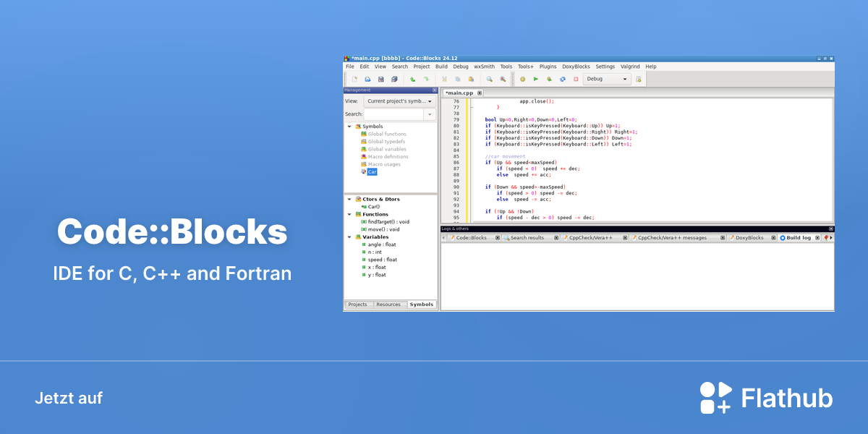This screenshot has width=868, height=434.
Task: Click the Rebuild toolbar icon
Action: [563, 79]
